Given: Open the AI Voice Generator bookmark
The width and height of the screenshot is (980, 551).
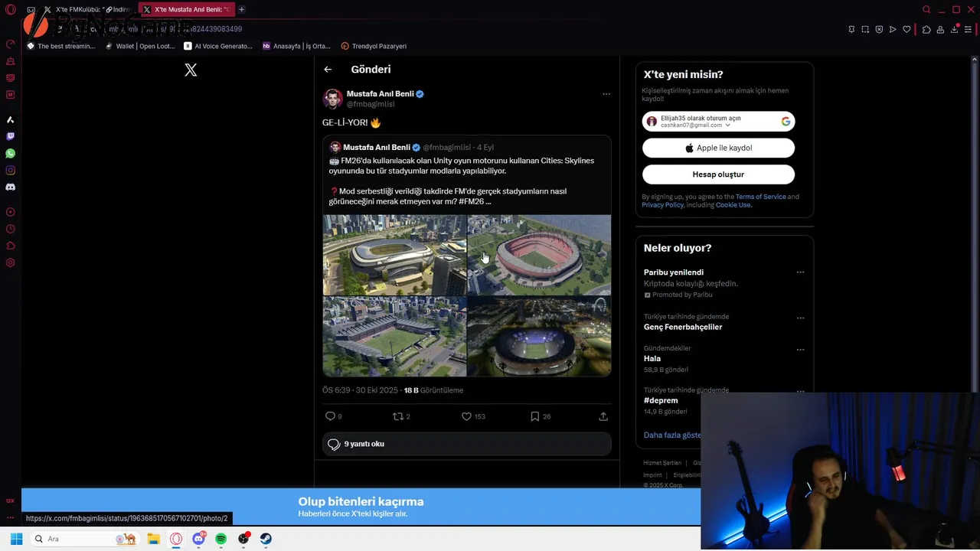Looking at the screenshot, I should (218, 46).
